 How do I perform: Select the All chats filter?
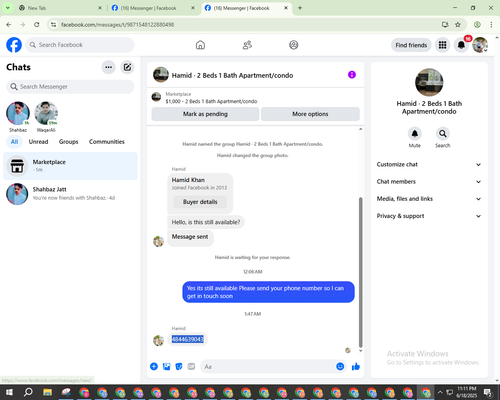(x=14, y=142)
